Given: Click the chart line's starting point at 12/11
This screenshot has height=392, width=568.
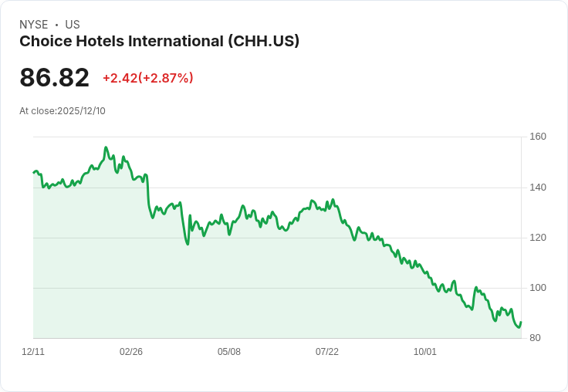Looking at the screenshot, I should coord(34,172).
